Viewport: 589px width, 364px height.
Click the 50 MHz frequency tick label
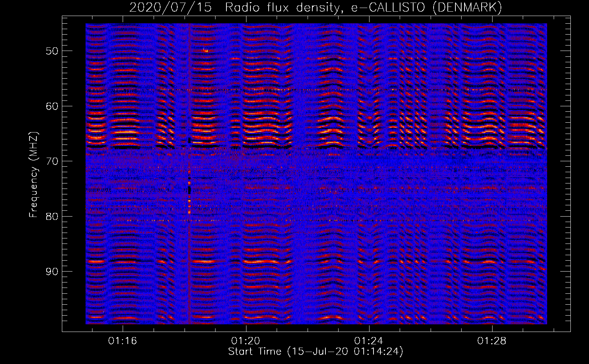pyautogui.click(x=52, y=51)
